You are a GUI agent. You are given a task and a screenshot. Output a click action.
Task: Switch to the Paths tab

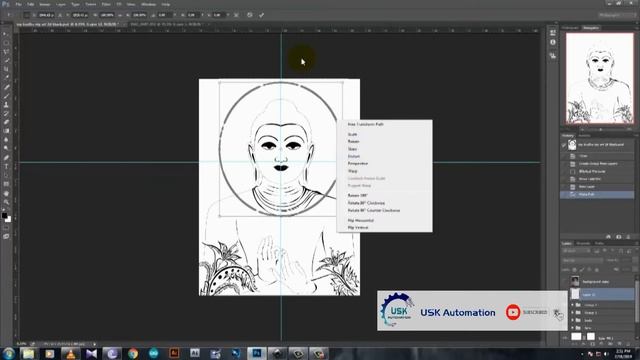pos(599,244)
